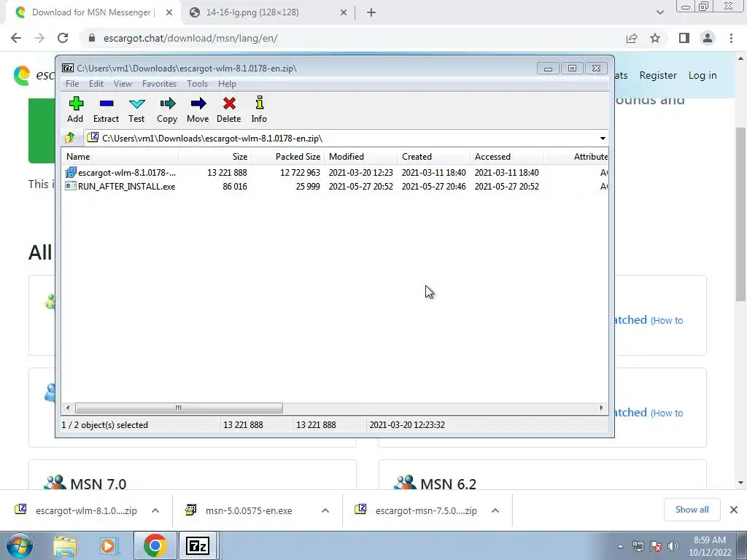The width and height of the screenshot is (747, 560).
Task: Show hidden tray icons arrow
Action: (x=620, y=547)
